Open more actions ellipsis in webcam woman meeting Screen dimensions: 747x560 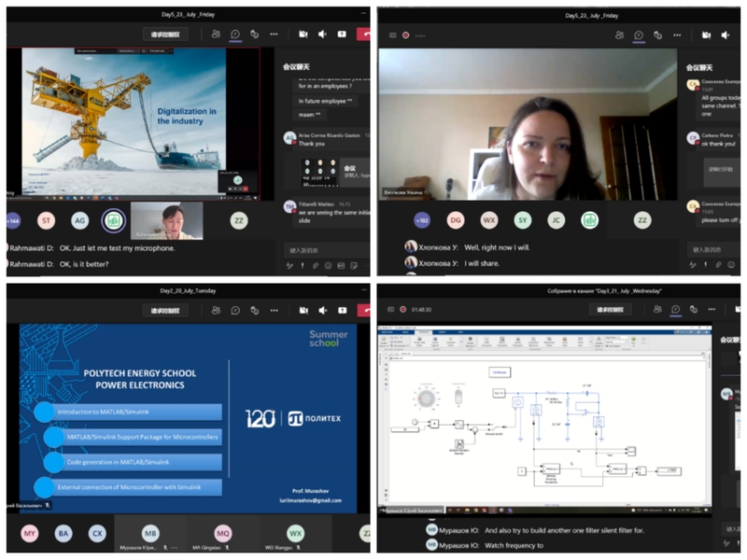pos(677,35)
